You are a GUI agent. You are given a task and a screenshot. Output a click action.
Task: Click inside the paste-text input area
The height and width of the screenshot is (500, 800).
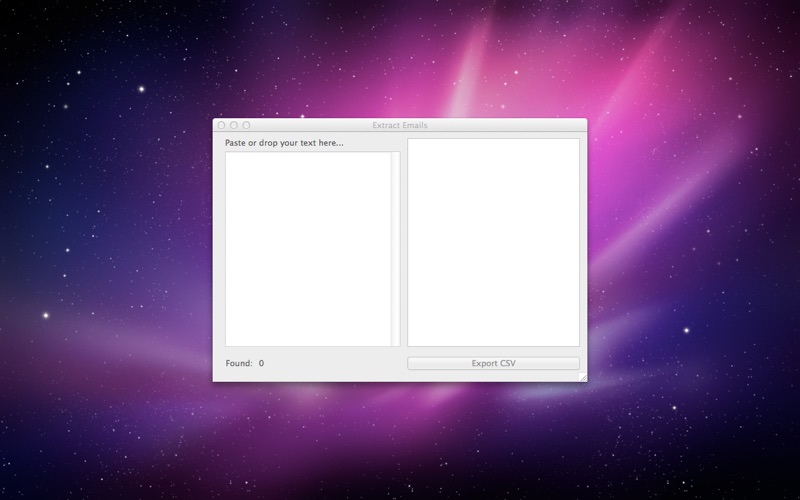tap(308, 249)
